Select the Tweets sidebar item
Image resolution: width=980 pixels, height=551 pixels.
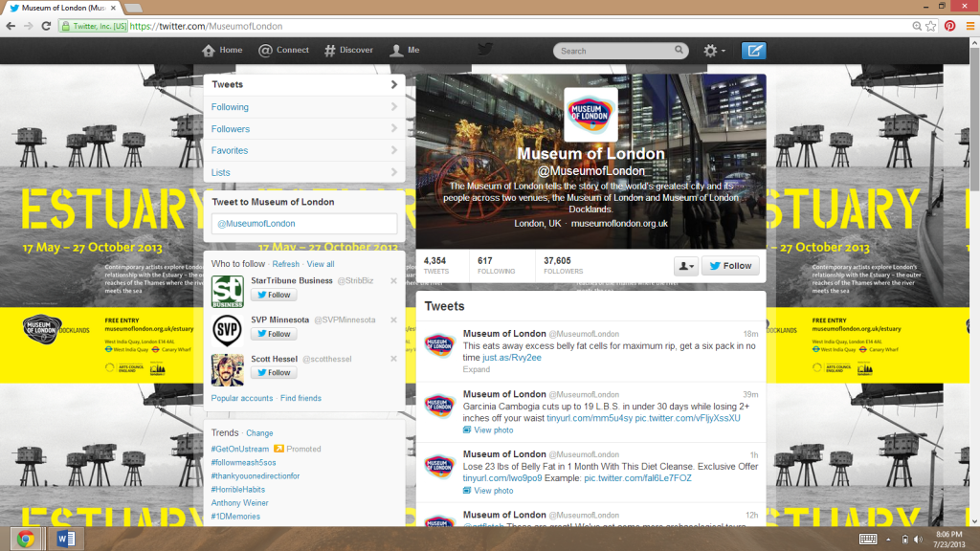(304, 85)
